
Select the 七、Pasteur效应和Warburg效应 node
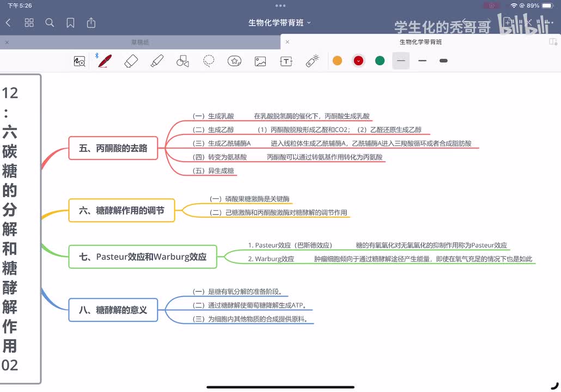tap(143, 257)
